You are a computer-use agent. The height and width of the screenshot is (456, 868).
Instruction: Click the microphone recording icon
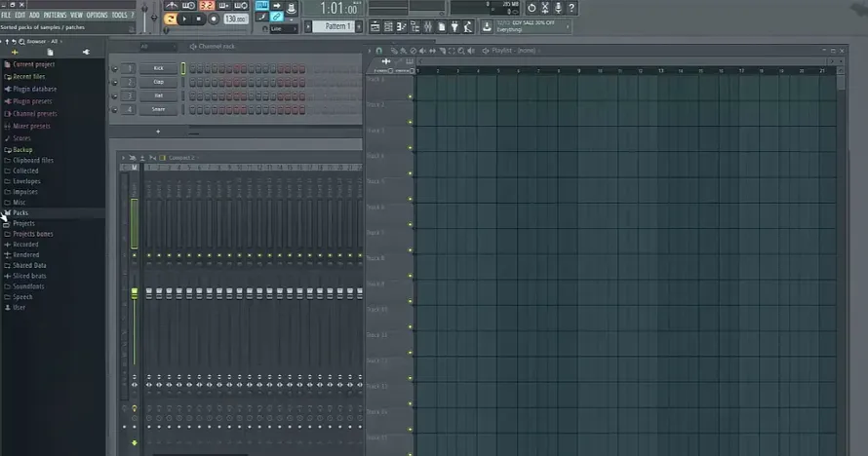(558, 8)
